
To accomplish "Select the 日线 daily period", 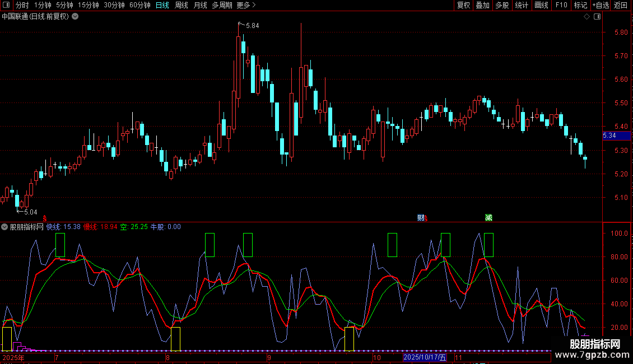I will point(162,5).
